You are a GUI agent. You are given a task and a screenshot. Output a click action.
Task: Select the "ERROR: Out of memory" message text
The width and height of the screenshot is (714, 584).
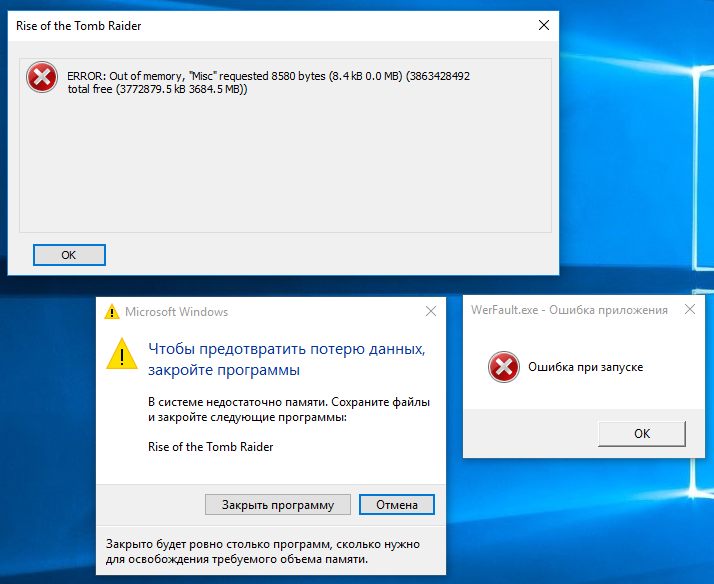coord(269,82)
